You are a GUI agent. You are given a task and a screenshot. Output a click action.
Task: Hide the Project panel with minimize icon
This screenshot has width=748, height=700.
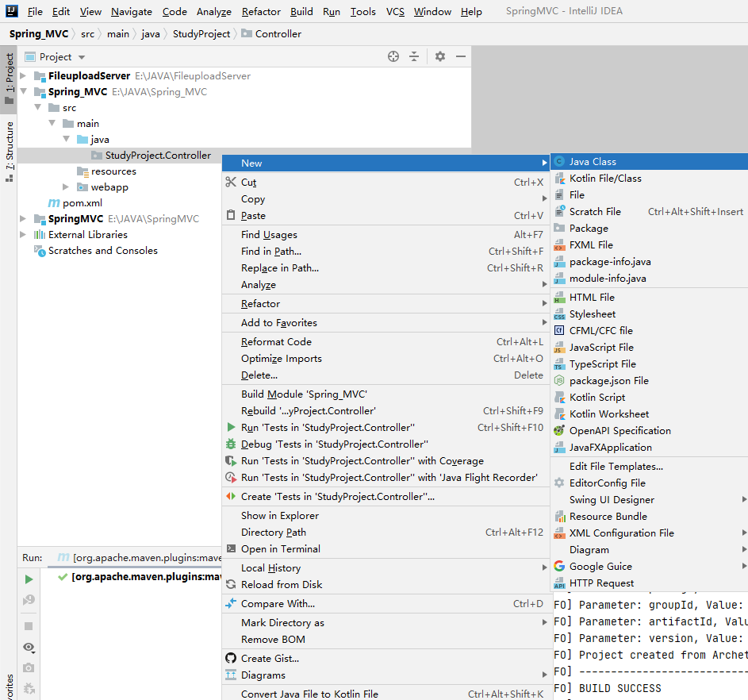[x=460, y=56]
